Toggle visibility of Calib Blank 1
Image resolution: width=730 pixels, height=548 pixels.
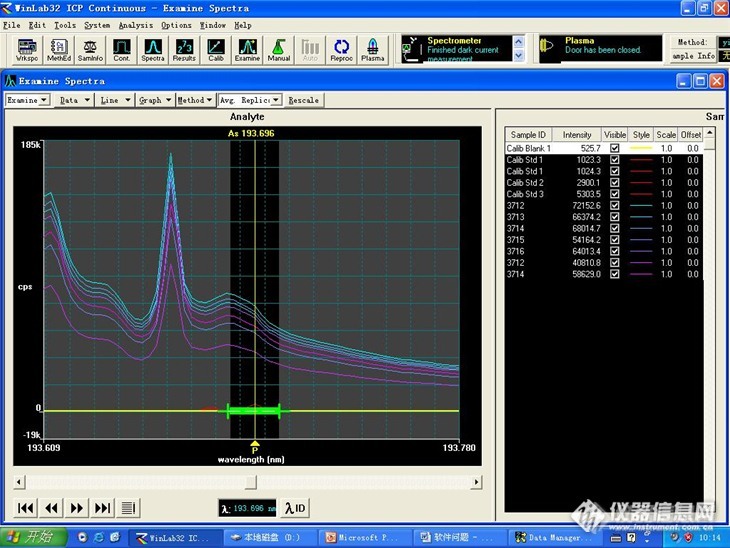point(615,148)
